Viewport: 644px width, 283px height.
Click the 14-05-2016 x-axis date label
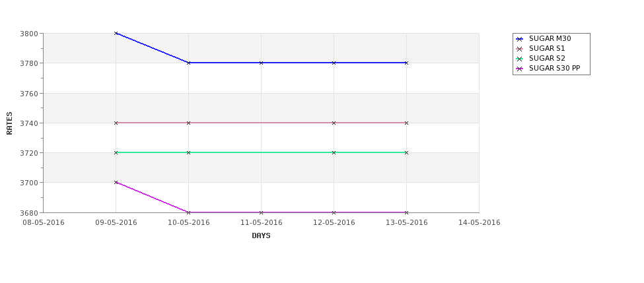click(x=480, y=223)
